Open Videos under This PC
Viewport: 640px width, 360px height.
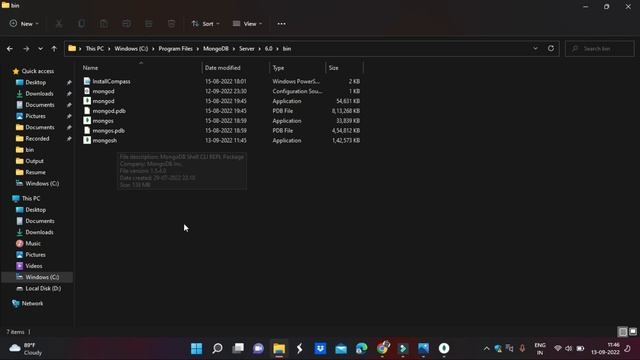33,266
